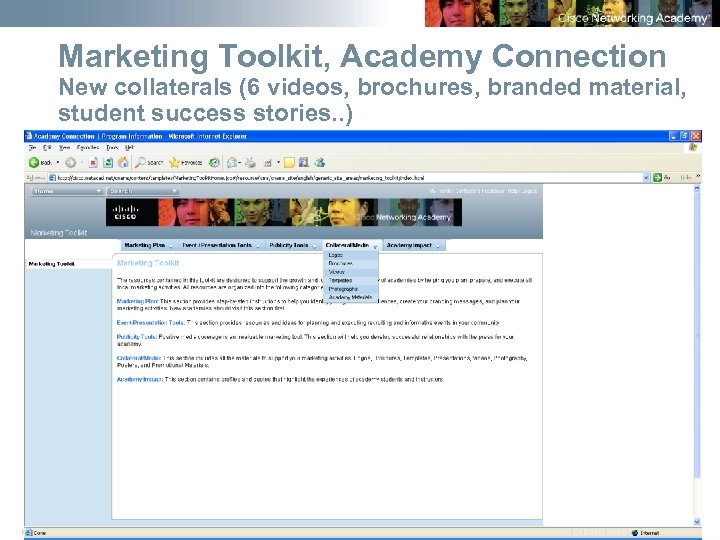This screenshot has width=720, height=540.
Task: Open the Academy Impact tab
Action: 413,245
